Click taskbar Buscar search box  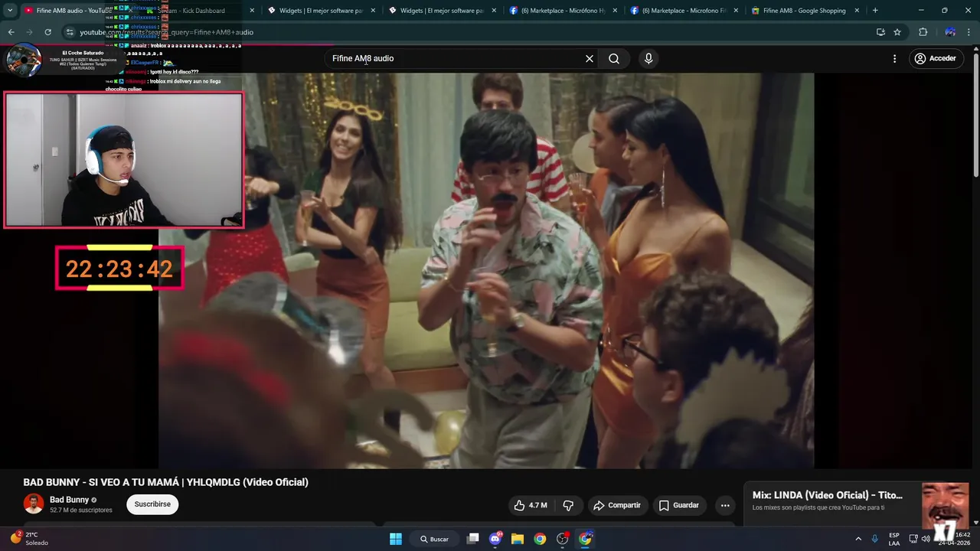tap(435, 539)
